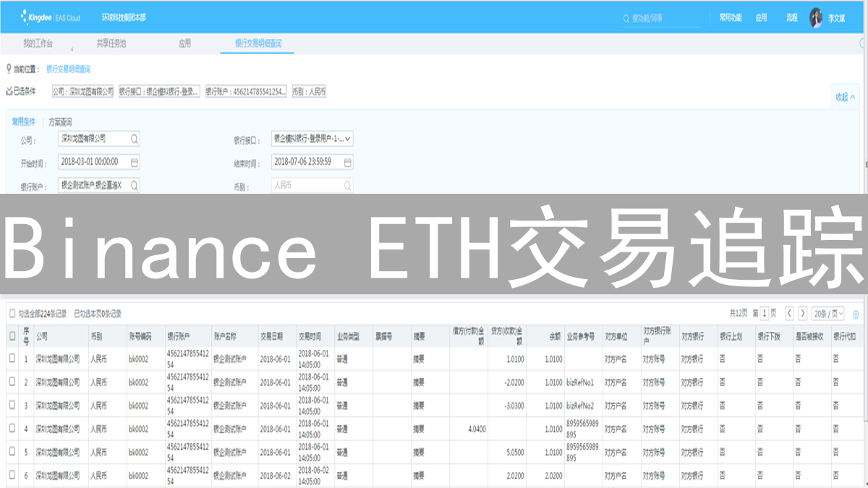Open calendar picker for 开始时间
This screenshot has height=488, width=868.
pos(135,162)
